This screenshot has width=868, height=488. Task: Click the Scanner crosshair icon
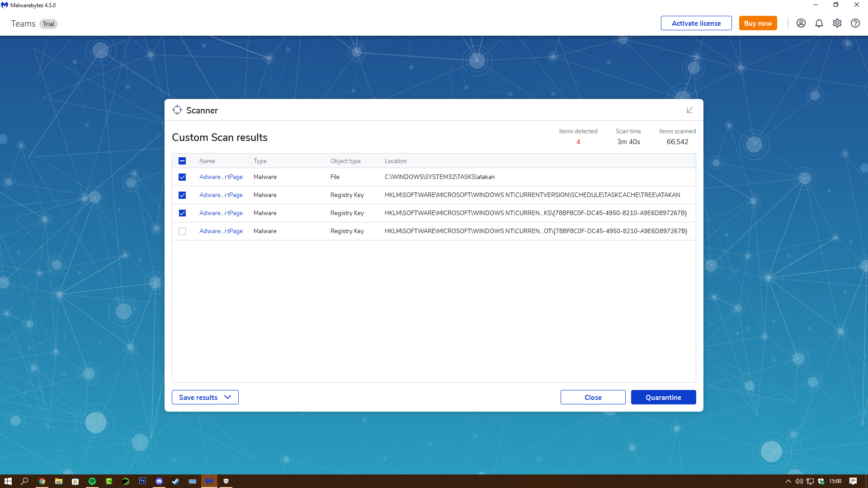tap(177, 110)
